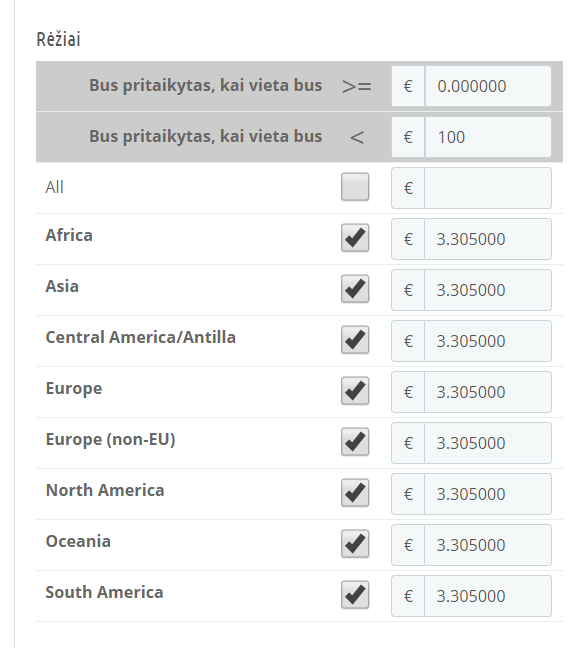Click the North America price field

coord(488,494)
